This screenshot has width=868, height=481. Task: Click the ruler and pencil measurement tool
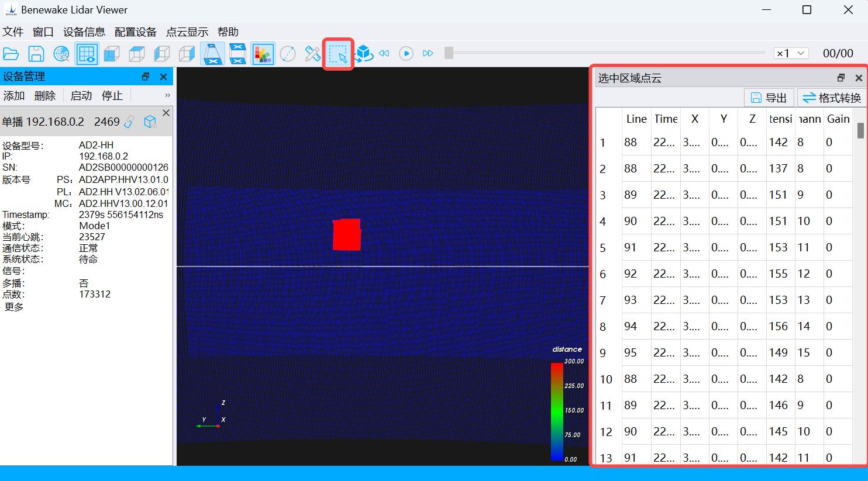pyautogui.click(x=313, y=54)
